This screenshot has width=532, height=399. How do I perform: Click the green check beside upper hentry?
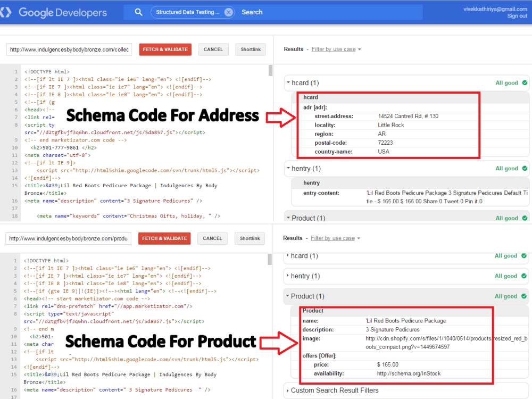(525, 169)
